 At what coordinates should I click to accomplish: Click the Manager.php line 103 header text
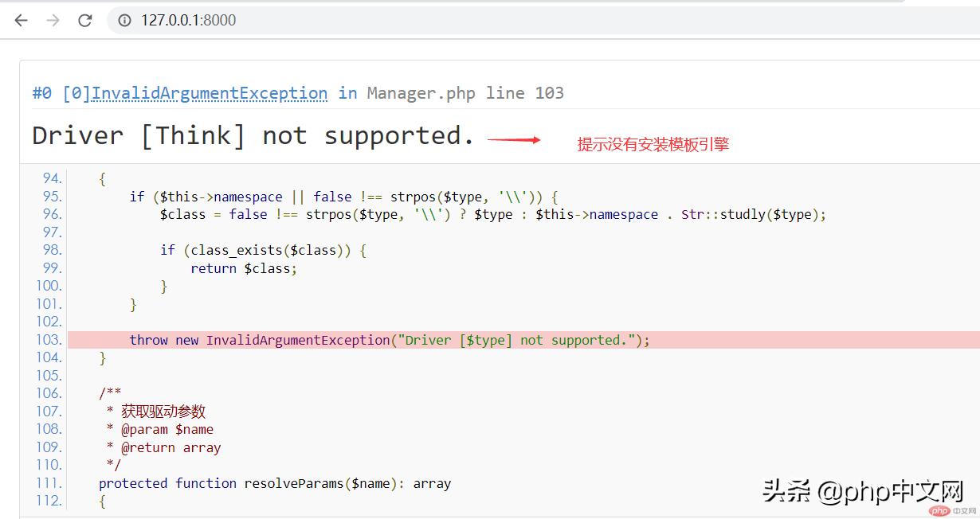pyautogui.click(x=466, y=93)
